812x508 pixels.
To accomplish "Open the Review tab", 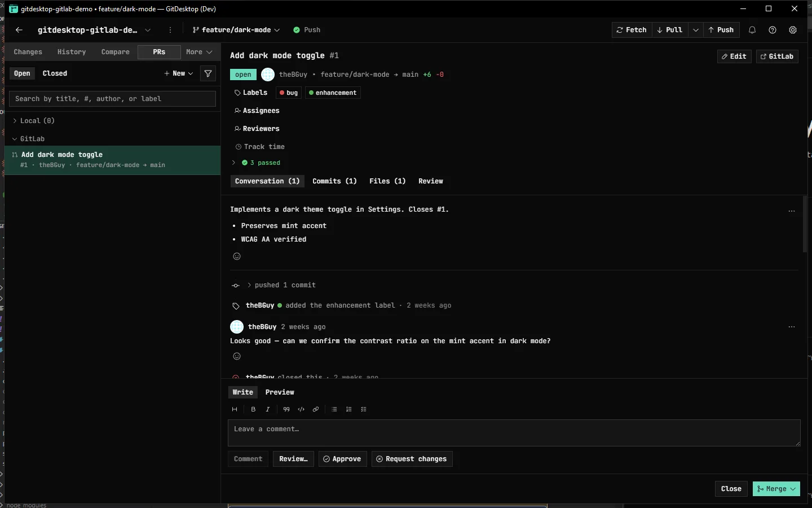I will point(431,181).
